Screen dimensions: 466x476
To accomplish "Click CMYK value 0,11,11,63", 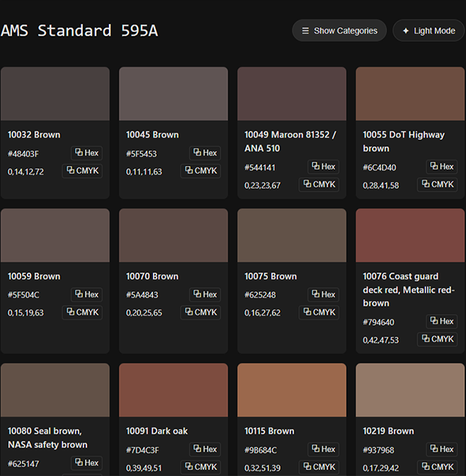I will [x=144, y=172].
